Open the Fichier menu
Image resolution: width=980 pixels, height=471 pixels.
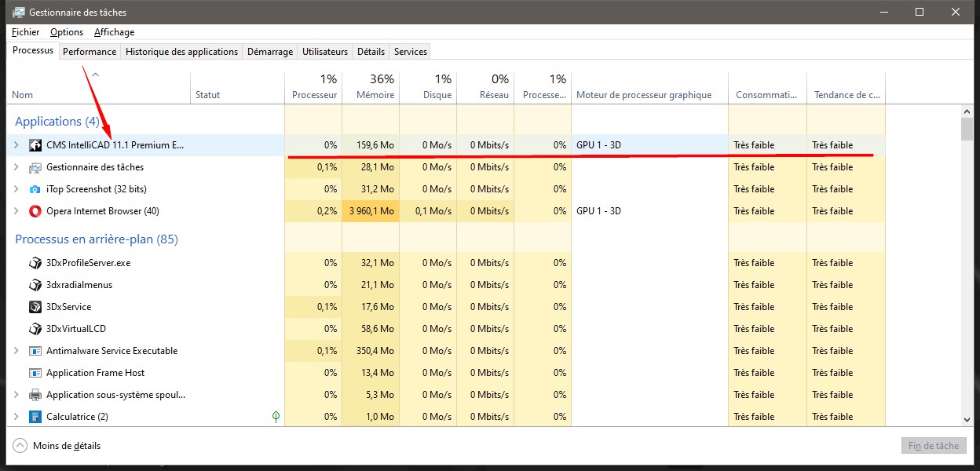click(26, 32)
